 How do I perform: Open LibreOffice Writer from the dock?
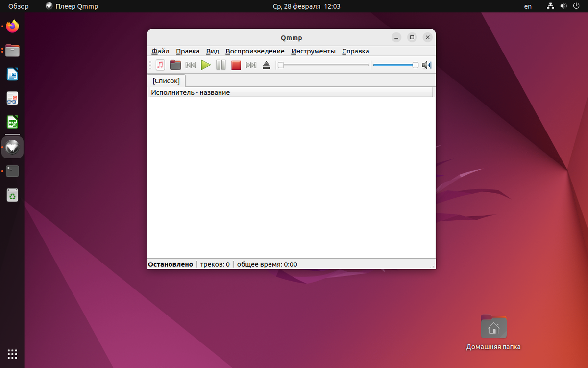[12, 74]
